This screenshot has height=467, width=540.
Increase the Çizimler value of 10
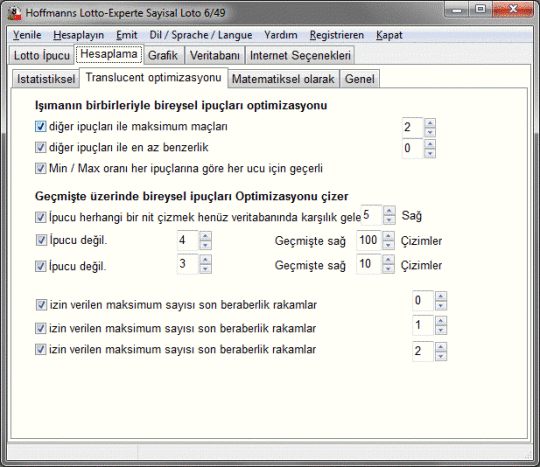[x=388, y=260]
